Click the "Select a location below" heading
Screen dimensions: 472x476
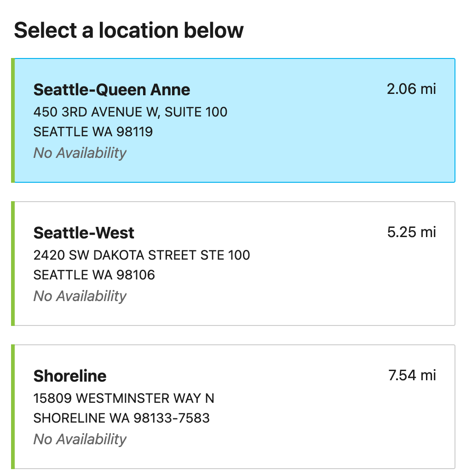129,30
